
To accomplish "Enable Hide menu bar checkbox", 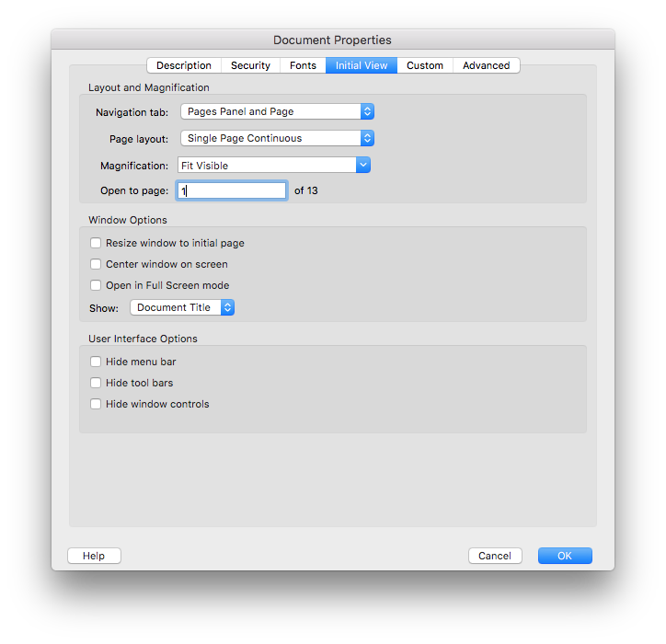I will point(96,362).
